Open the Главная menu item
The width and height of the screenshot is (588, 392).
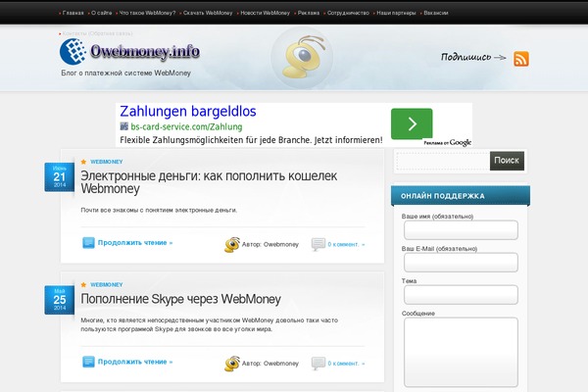(x=73, y=13)
